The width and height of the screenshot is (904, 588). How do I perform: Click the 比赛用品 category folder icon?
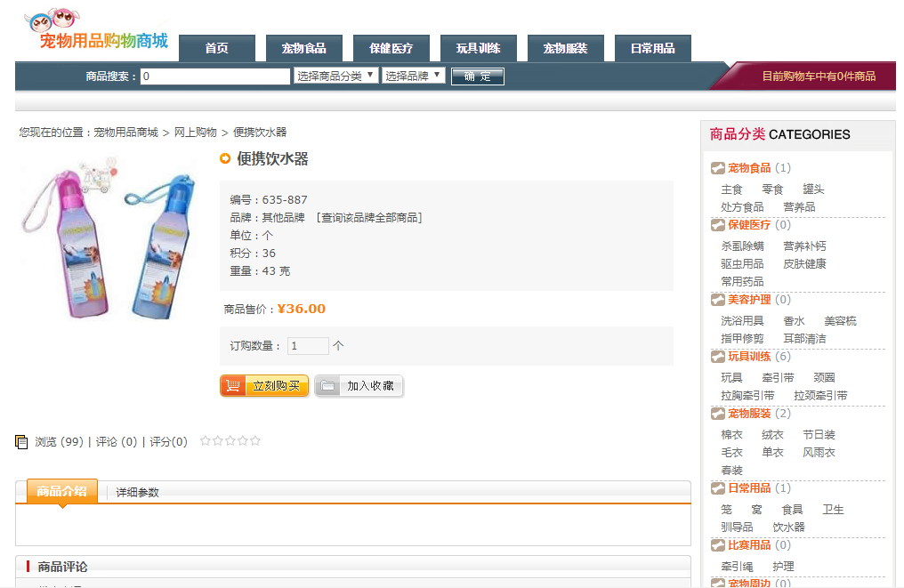click(718, 545)
